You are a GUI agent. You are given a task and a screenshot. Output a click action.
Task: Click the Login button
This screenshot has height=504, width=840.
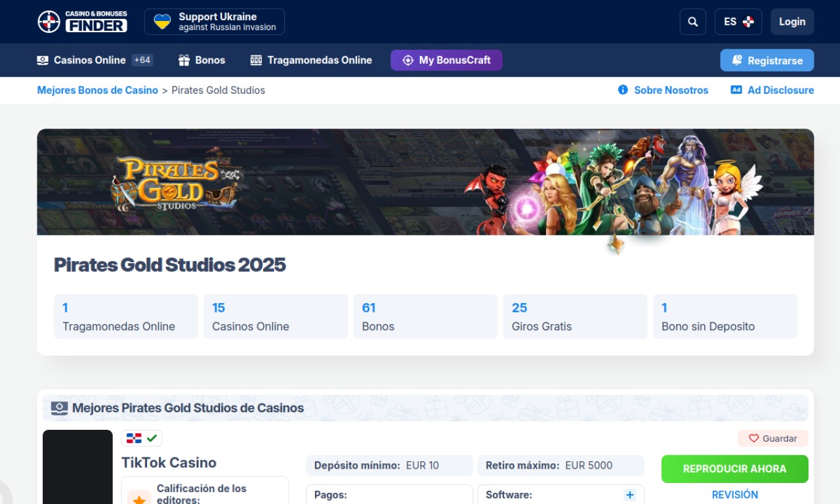point(792,22)
